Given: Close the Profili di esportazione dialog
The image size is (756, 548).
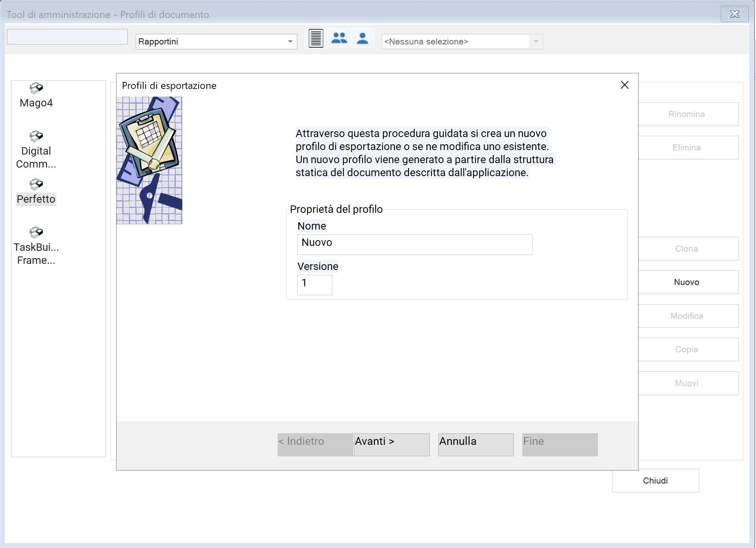Looking at the screenshot, I should [624, 85].
